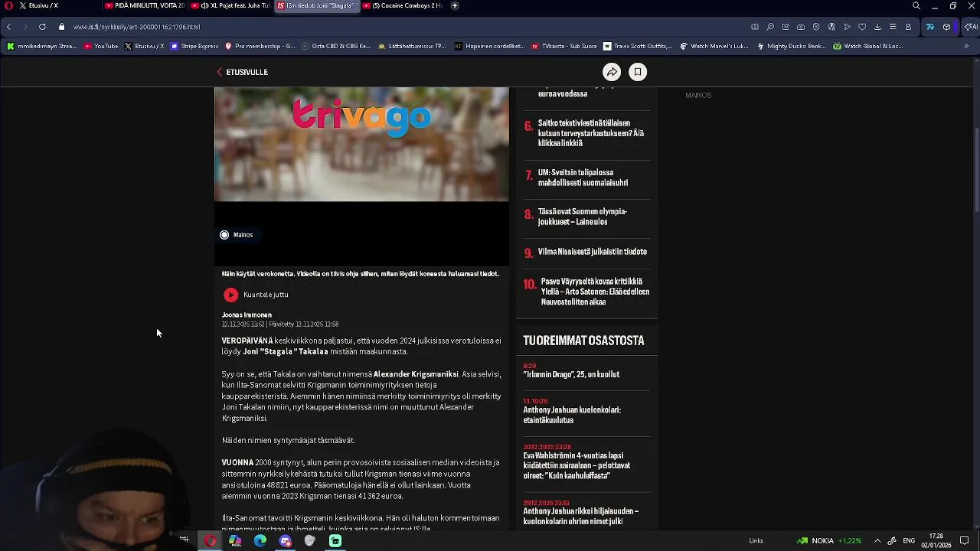The height and width of the screenshot is (551, 980).
Task: Click the VPN globe icon
Action: (x=831, y=27)
